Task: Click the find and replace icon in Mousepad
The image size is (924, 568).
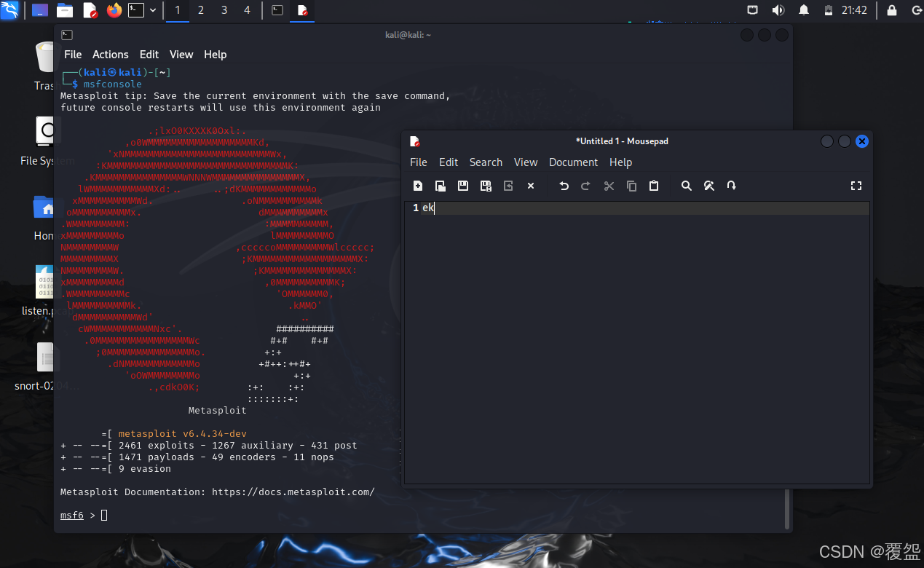Action: tap(709, 186)
